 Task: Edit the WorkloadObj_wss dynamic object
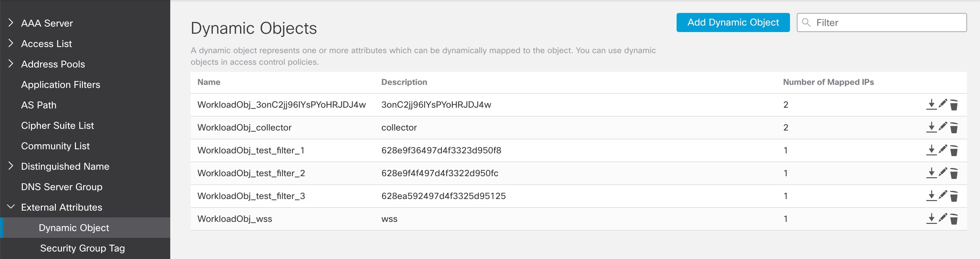(x=943, y=218)
